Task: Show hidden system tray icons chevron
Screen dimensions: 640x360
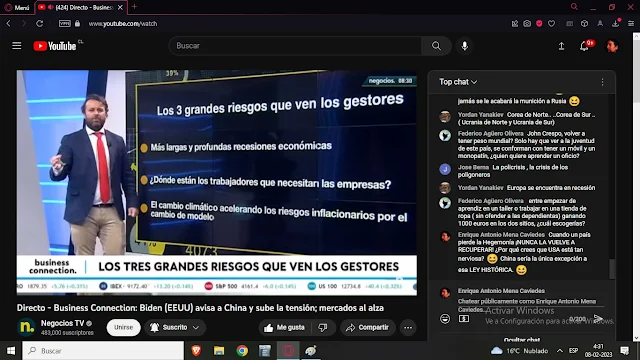Action: pos(560,351)
